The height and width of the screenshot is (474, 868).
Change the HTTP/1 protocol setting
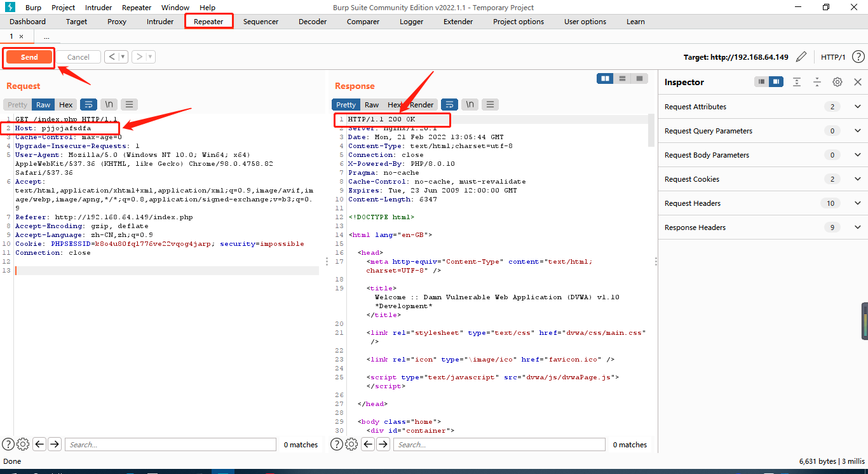[x=833, y=57]
